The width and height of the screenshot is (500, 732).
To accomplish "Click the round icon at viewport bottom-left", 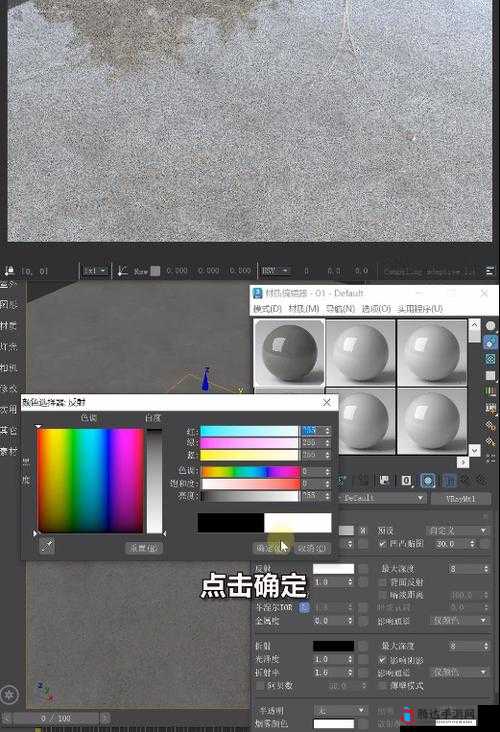I will point(9,694).
